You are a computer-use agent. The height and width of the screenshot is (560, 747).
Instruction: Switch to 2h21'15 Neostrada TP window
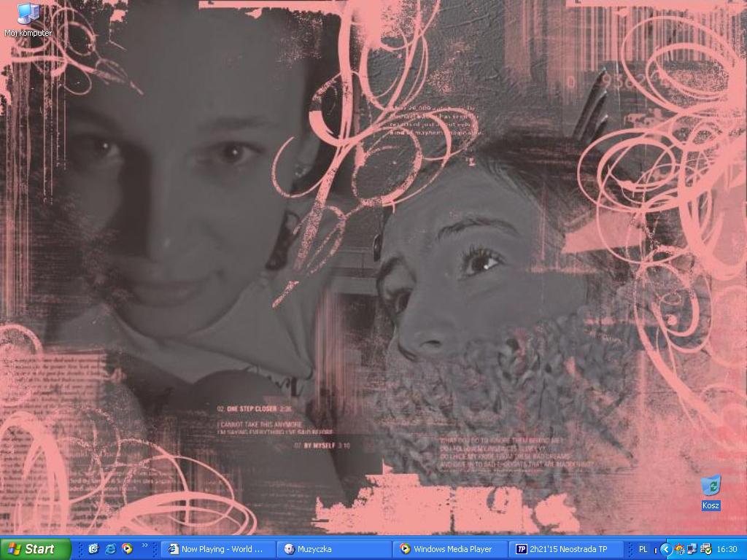566,549
